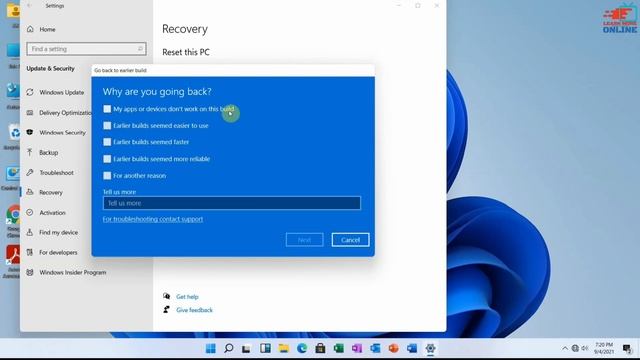Open Activation settings page
The height and width of the screenshot is (360, 640).
pyautogui.click(x=52, y=213)
